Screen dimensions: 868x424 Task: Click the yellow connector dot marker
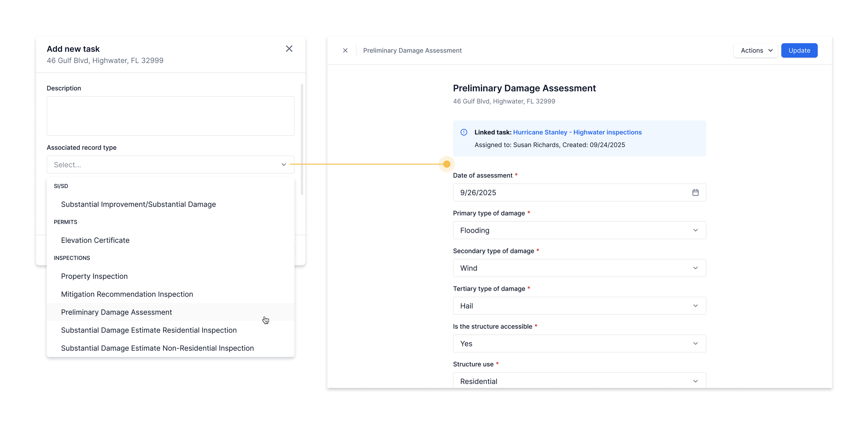446,164
